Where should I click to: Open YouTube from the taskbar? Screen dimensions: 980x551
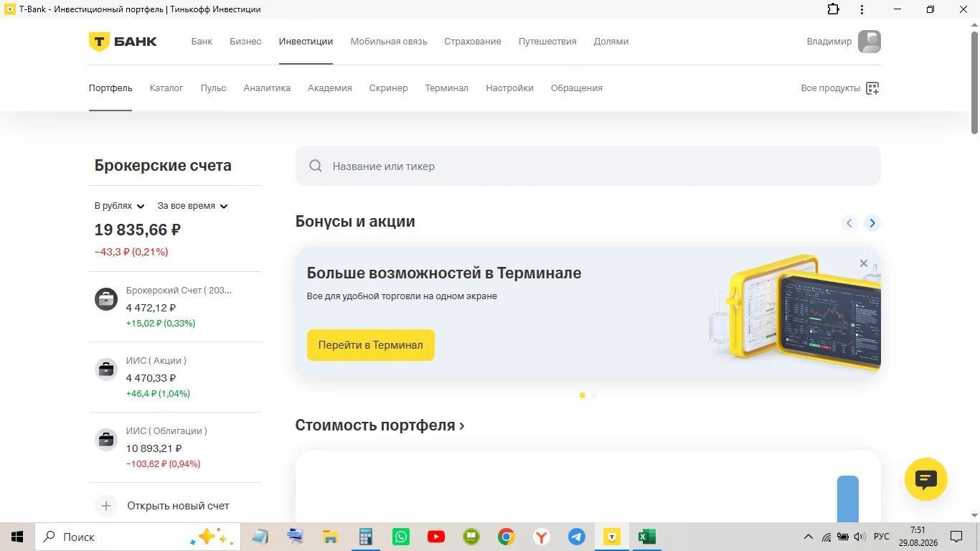[435, 537]
